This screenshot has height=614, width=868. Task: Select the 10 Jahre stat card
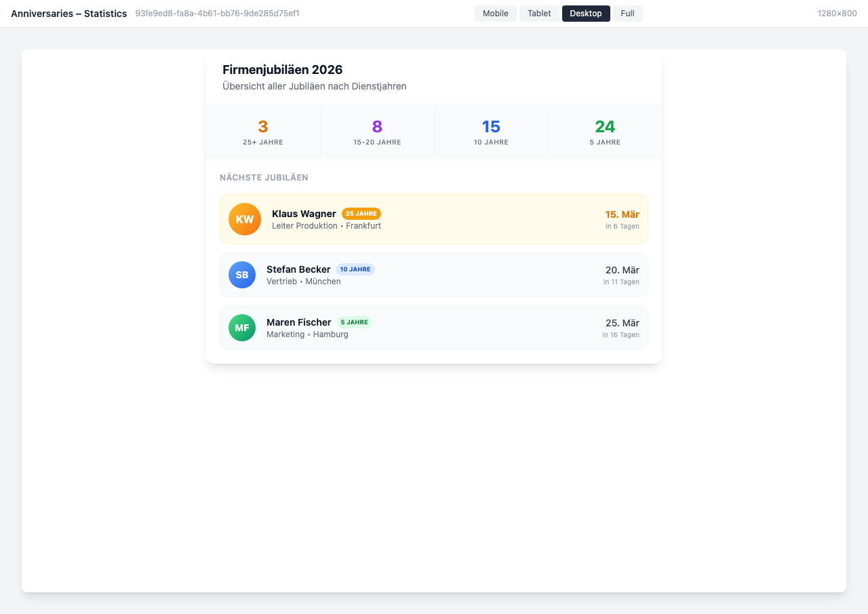tap(491, 131)
